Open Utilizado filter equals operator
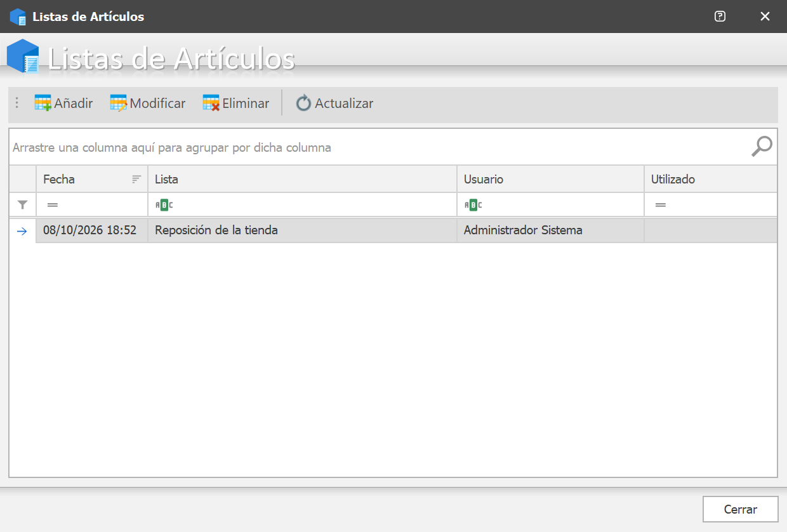The height and width of the screenshot is (532, 787). point(661,205)
